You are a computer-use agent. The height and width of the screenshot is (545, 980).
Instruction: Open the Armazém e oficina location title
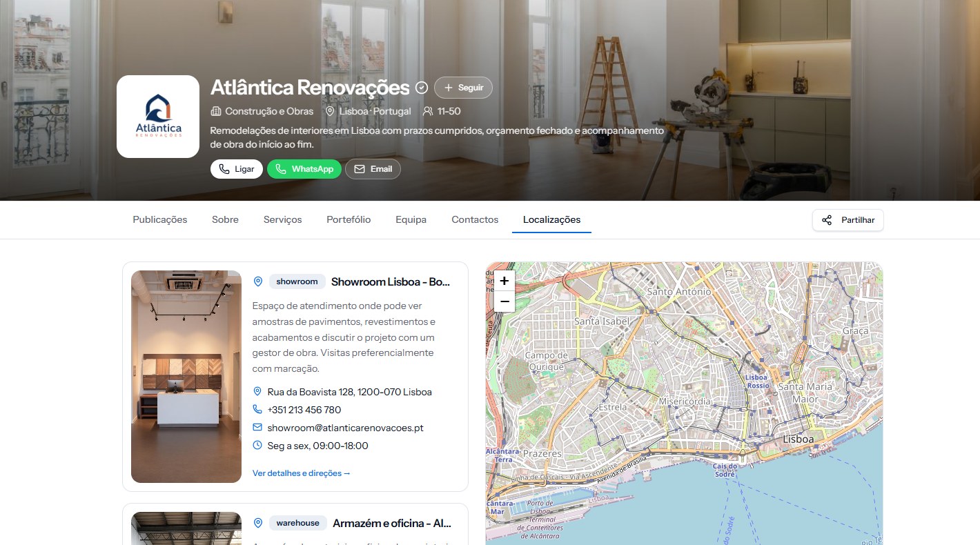coord(392,523)
